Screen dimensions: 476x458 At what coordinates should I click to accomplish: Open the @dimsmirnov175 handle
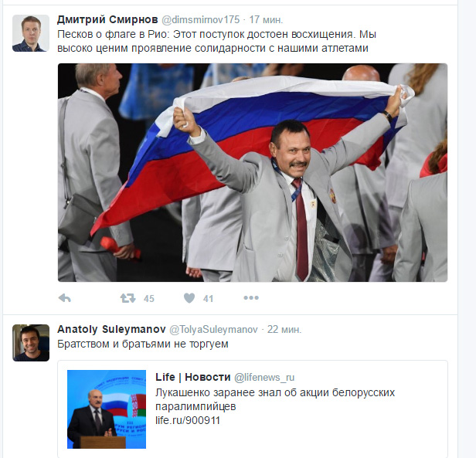click(201, 20)
